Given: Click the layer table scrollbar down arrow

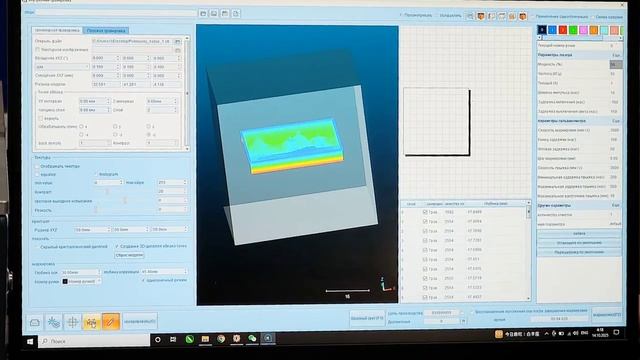Looking at the screenshot, I should [x=529, y=298].
